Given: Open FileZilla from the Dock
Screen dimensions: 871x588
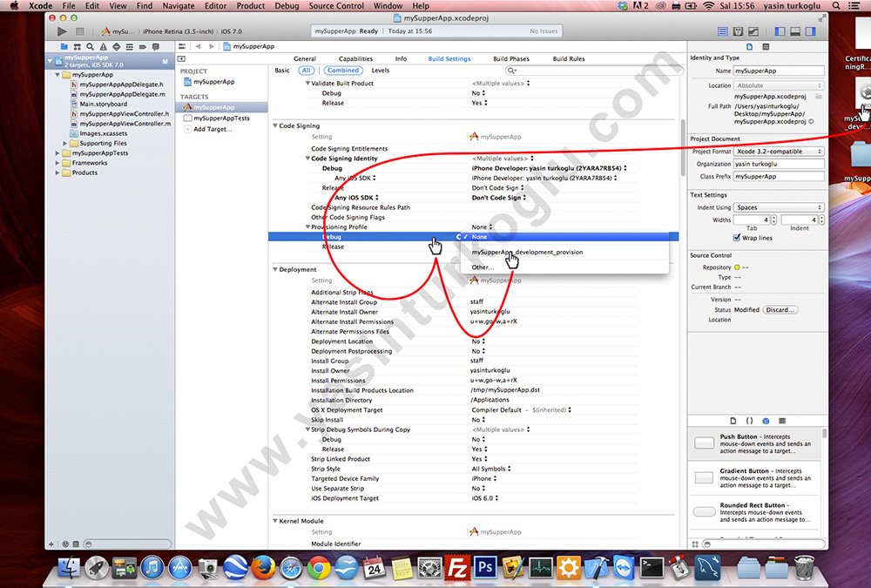Looking at the screenshot, I should [x=457, y=568].
